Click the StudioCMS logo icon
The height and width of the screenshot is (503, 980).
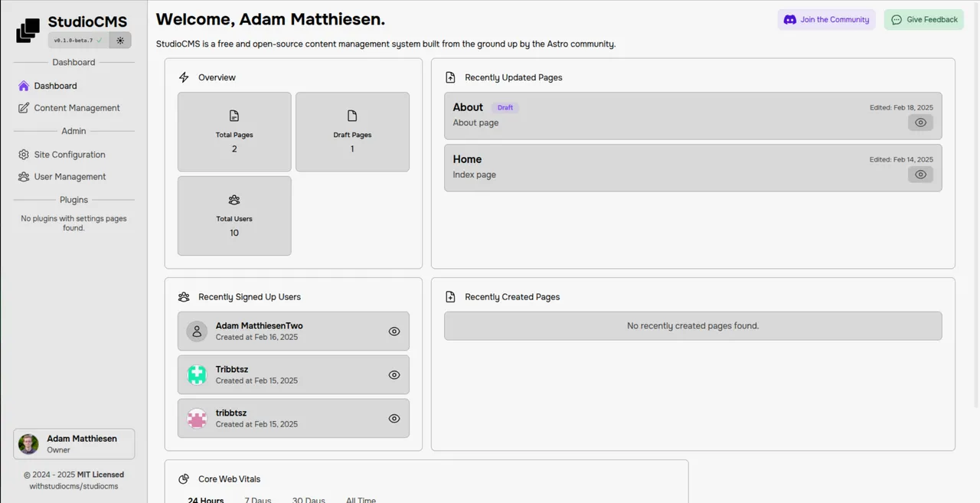coord(28,30)
